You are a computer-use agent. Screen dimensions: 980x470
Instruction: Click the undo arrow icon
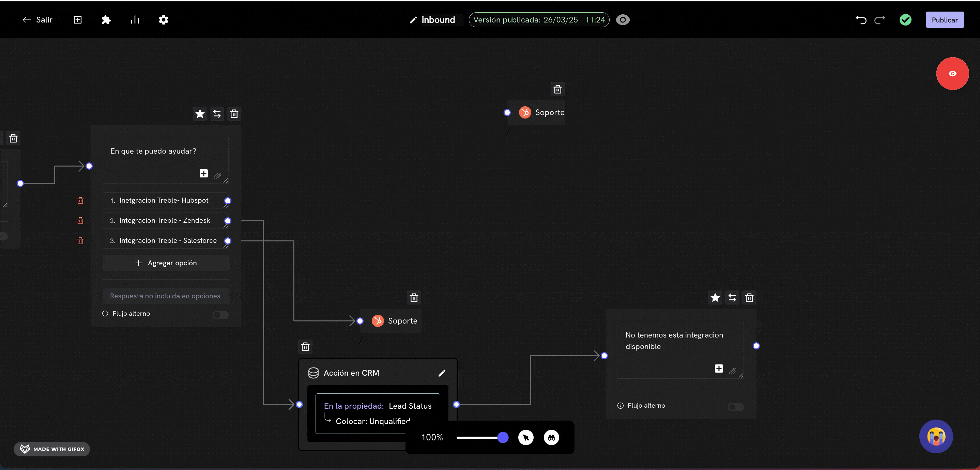(861, 20)
